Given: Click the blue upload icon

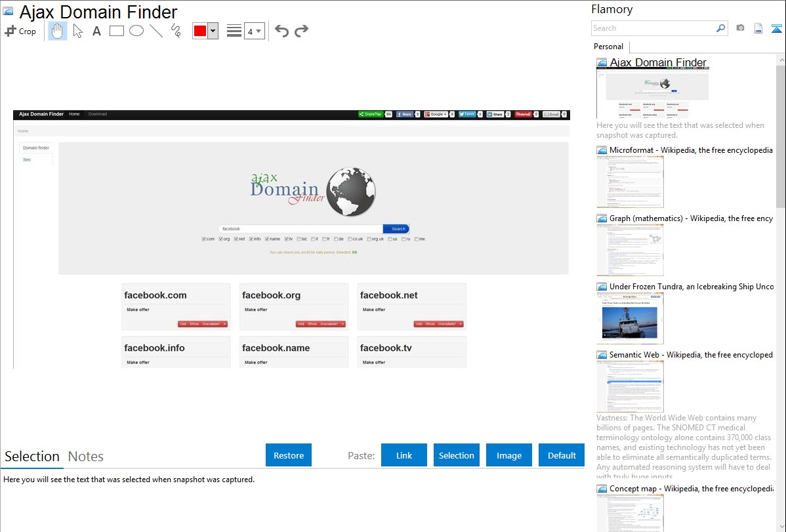Looking at the screenshot, I should (x=776, y=28).
